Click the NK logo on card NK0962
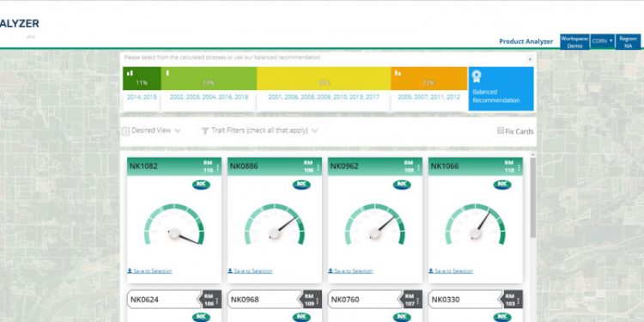Screen dimensions: 644x322 402,185
